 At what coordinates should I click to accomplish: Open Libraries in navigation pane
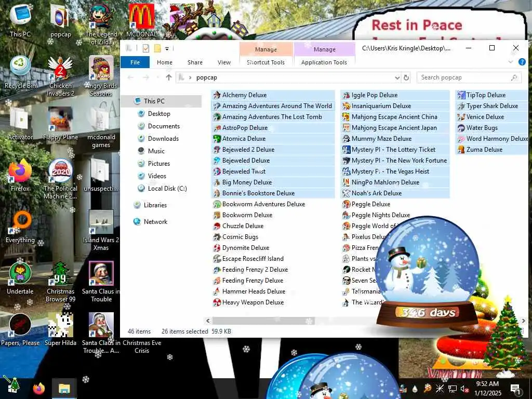[155, 205]
